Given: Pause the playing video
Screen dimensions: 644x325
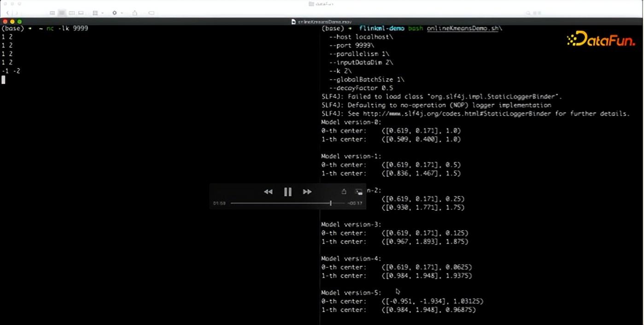Looking at the screenshot, I should tap(287, 192).
